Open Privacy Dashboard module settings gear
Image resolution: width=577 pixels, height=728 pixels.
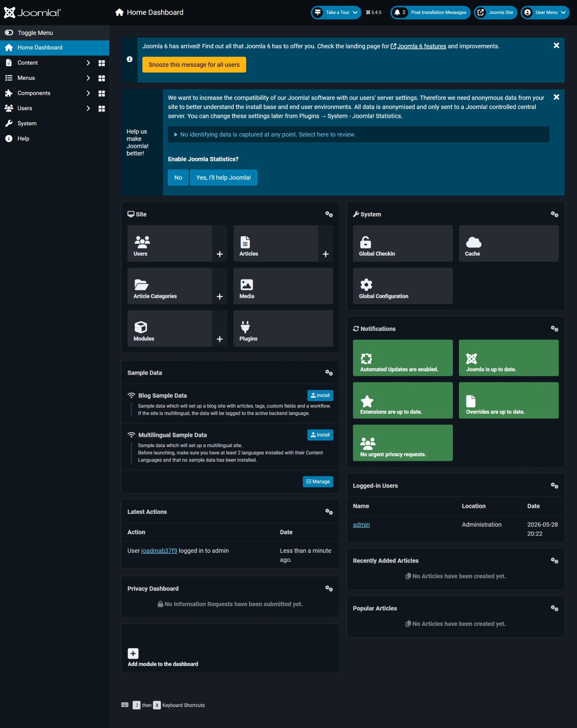[x=329, y=589]
